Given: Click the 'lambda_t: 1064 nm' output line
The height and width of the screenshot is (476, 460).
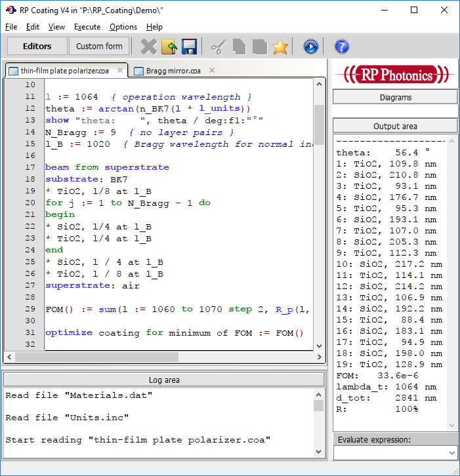Looking at the screenshot, I should (386, 387).
